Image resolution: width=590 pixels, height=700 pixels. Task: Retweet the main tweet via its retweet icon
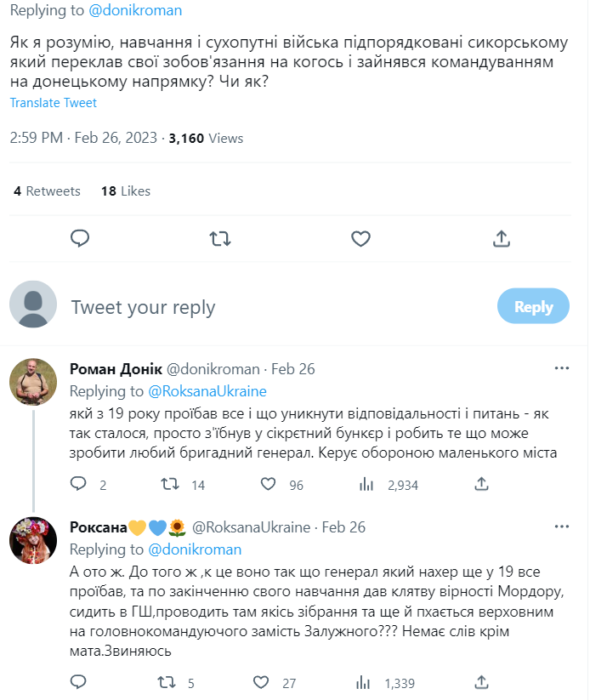[x=220, y=239]
